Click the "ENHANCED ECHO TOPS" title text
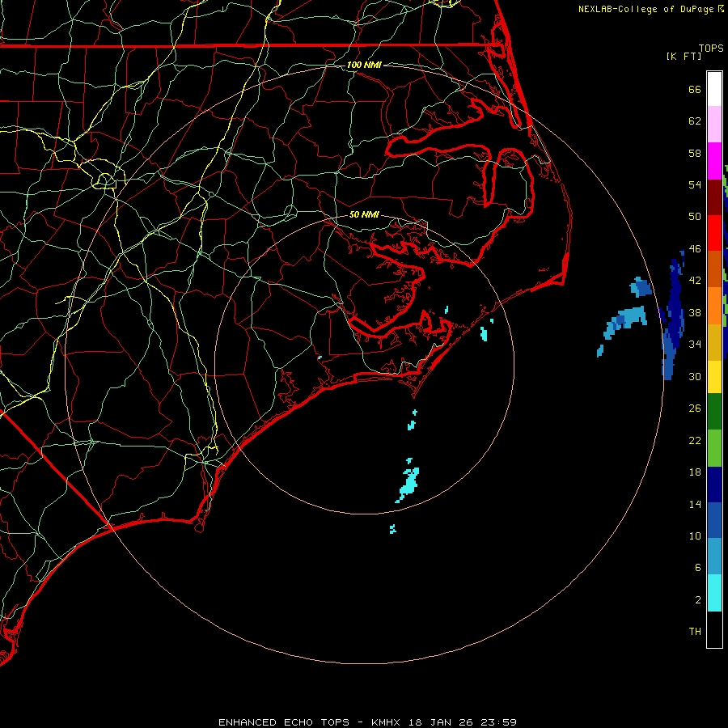Image resolution: width=728 pixels, height=728 pixels. (284, 722)
